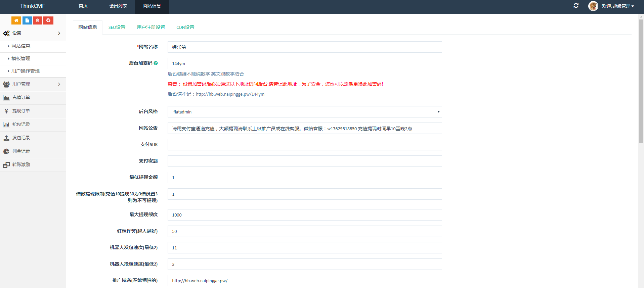This screenshot has height=288, width=644.
Task: Open the 充值订单 sidebar item
Action: click(x=21, y=98)
